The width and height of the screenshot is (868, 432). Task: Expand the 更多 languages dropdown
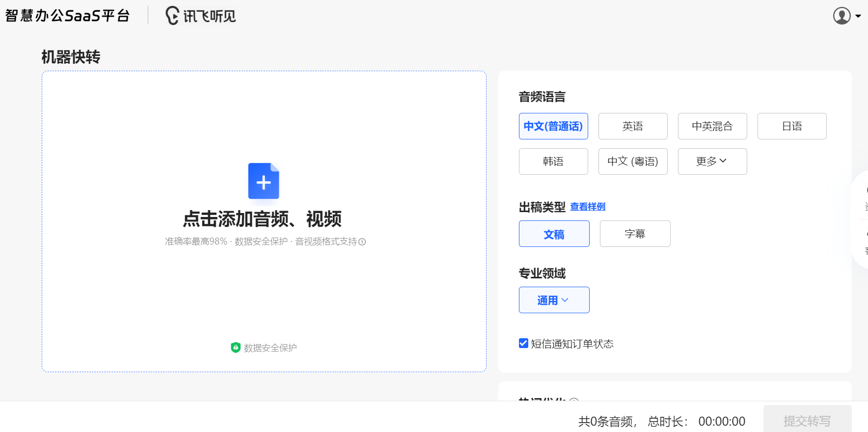(x=712, y=162)
